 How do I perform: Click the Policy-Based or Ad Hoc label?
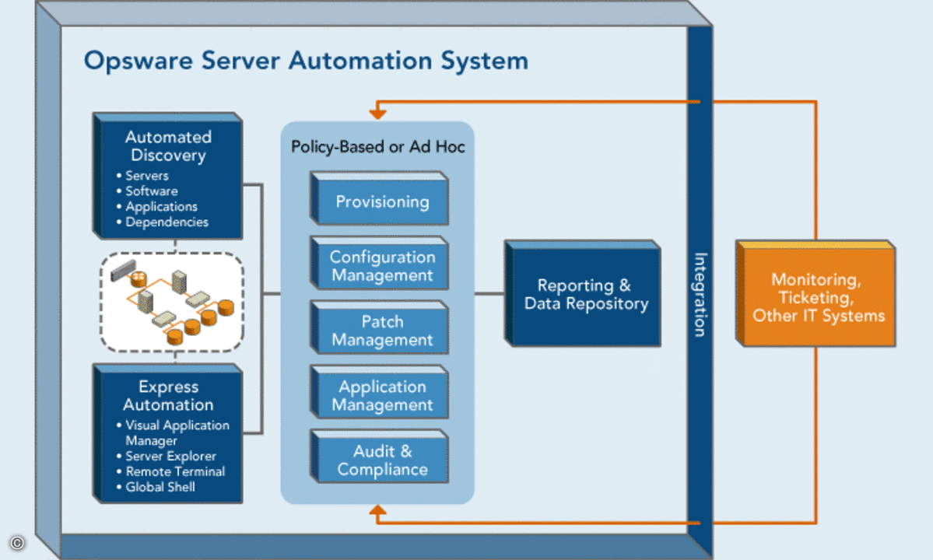pos(378,147)
